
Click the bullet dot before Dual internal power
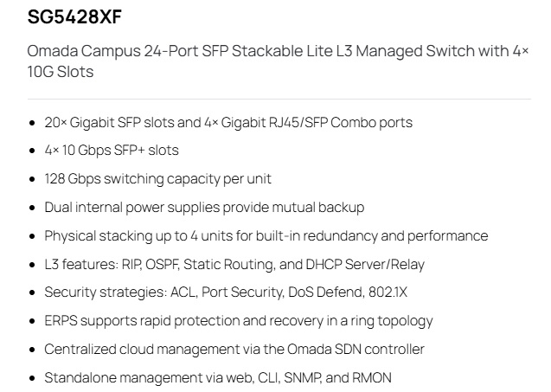pos(32,209)
